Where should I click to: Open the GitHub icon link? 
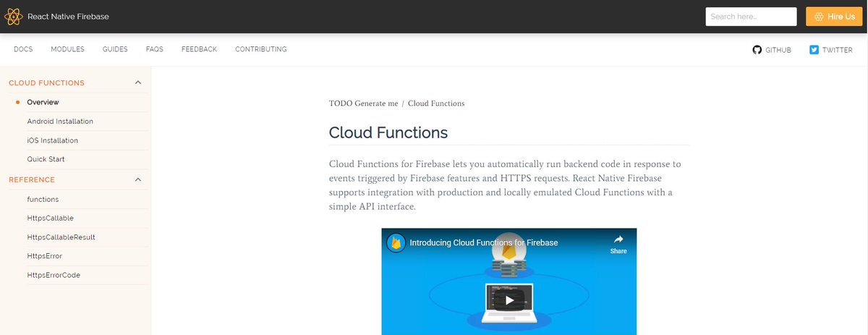pos(757,50)
